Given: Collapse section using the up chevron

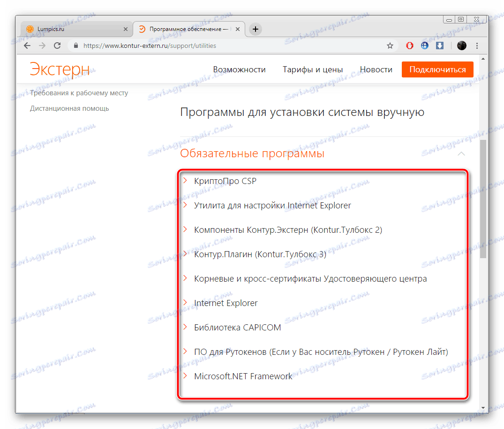Looking at the screenshot, I should coord(461,153).
